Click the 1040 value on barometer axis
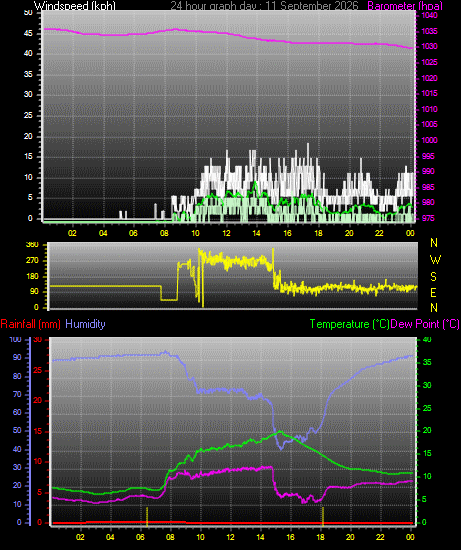The width and height of the screenshot is (461, 550). [x=429, y=15]
